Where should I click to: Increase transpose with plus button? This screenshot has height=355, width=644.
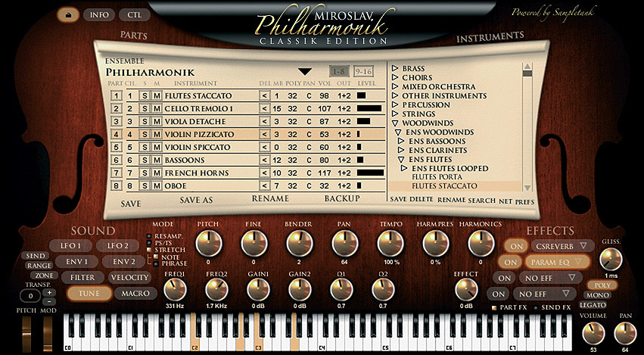49,292
